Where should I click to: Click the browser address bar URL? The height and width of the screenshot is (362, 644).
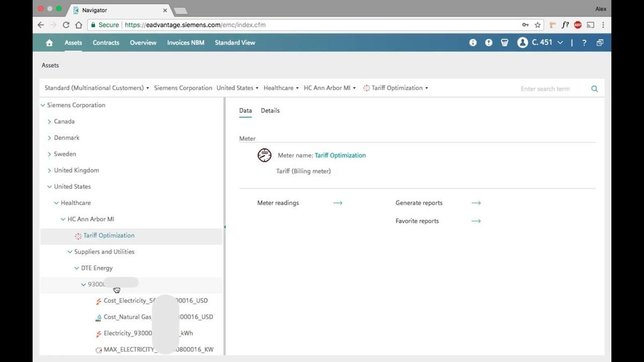coord(195,25)
